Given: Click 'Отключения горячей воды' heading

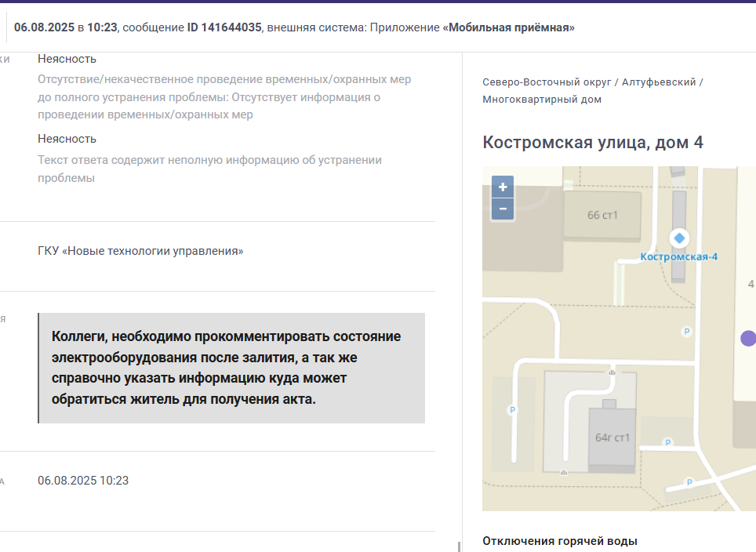Looking at the screenshot, I should (x=560, y=541).
